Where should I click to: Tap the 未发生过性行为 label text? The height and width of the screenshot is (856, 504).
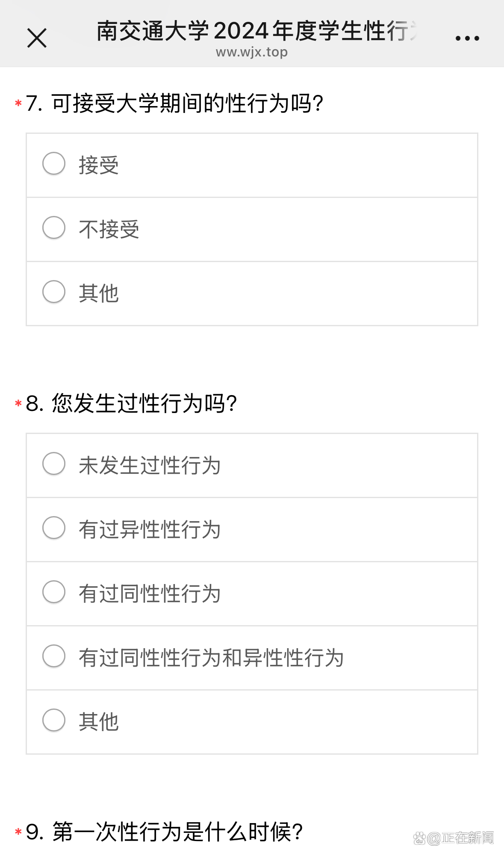click(x=150, y=466)
